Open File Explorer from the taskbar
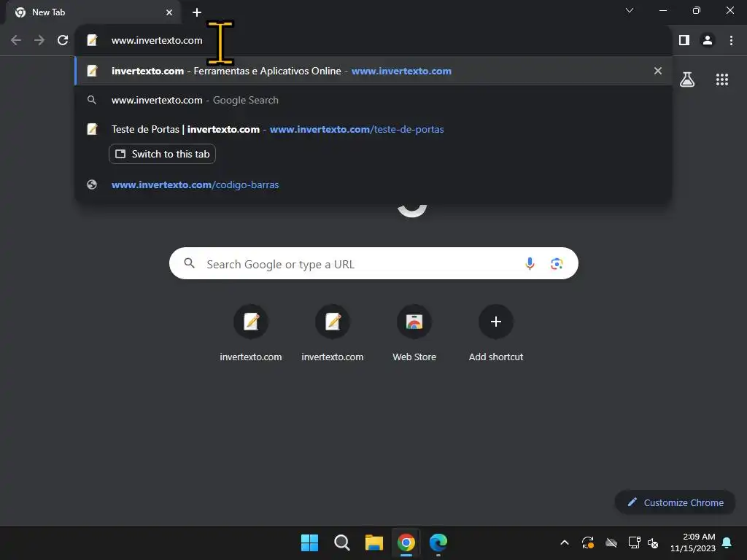747x560 pixels. (x=374, y=542)
